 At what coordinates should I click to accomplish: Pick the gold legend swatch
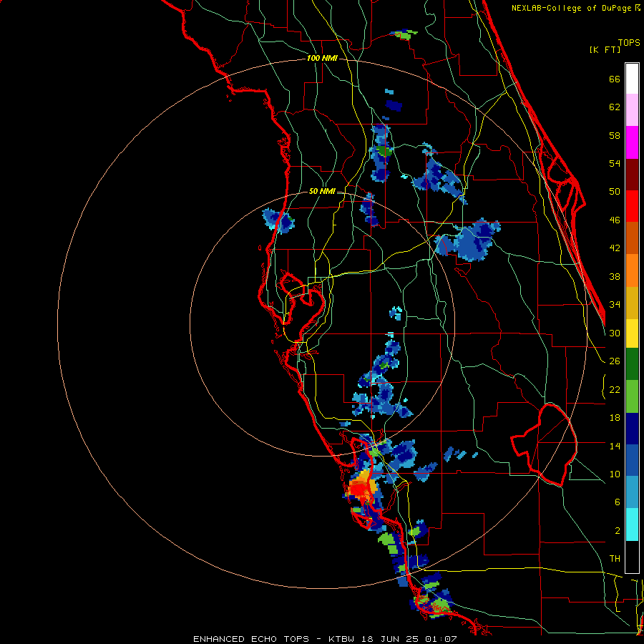[x=632, y=303]
